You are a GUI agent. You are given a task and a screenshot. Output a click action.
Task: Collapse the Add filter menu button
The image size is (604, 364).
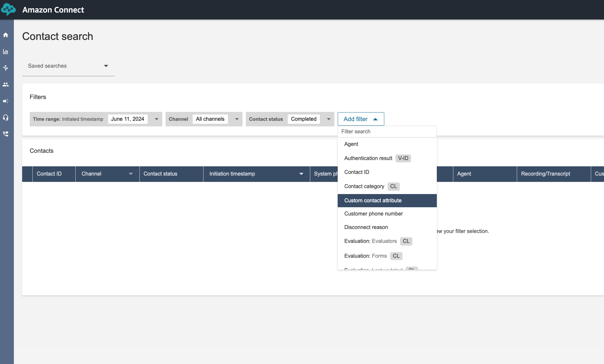pyautogui.click(x=360, y=119)
